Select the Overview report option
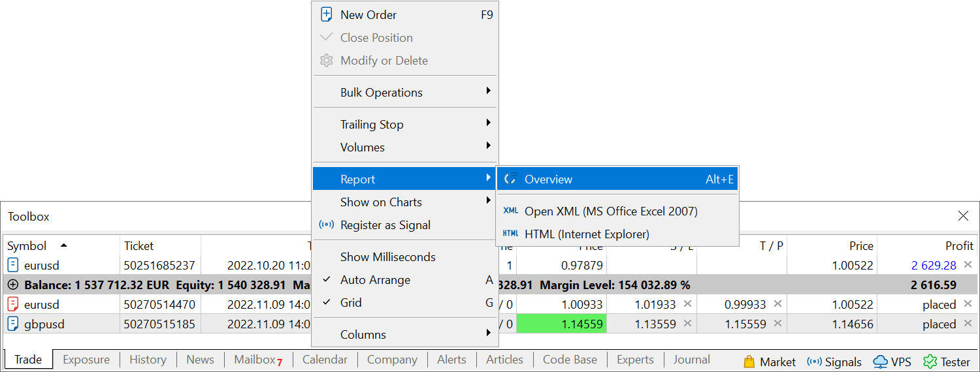The width and height of the screenshot is (980, 372). 617,179
